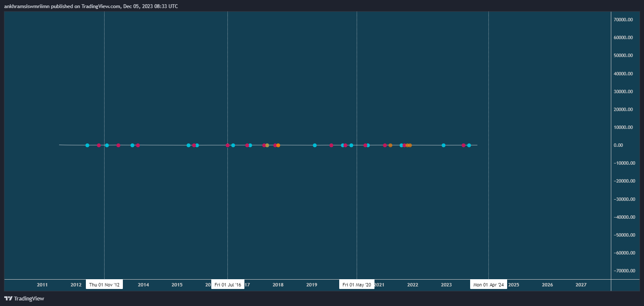Screen dimensions: 644x306
Task: Click the published-on TradingView.com header text
Action: [91, 6]
